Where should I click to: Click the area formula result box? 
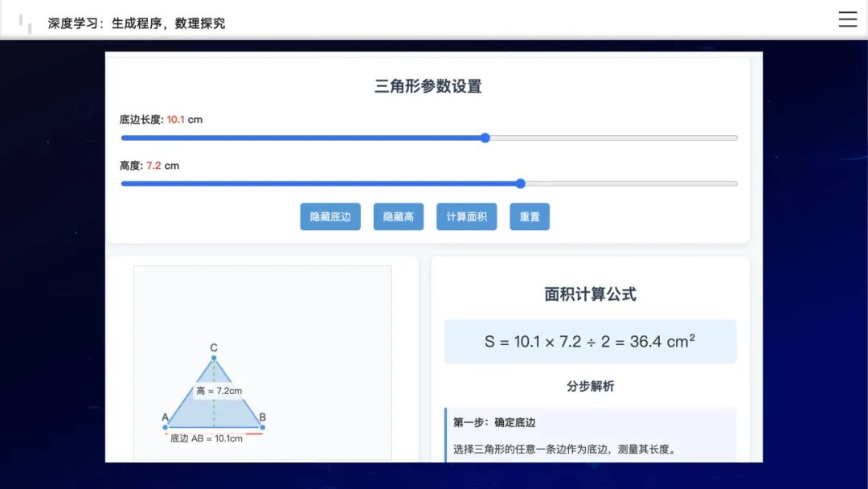click(591, 341)
